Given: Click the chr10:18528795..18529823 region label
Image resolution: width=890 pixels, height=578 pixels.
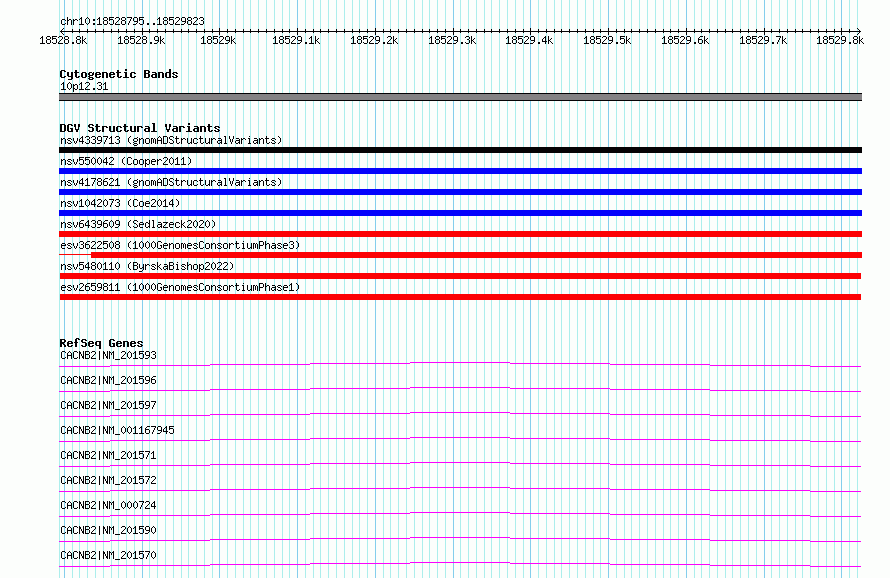Looking at the screenshot, I should 132,22.
